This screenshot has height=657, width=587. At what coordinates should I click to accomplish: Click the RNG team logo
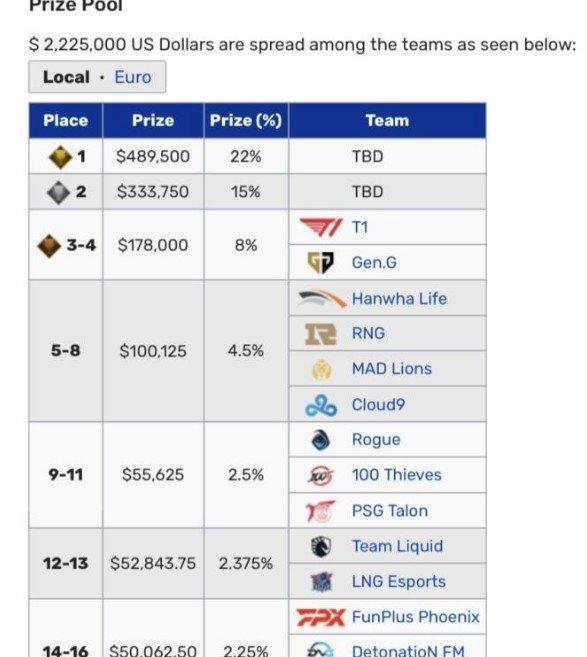[321, 334]
